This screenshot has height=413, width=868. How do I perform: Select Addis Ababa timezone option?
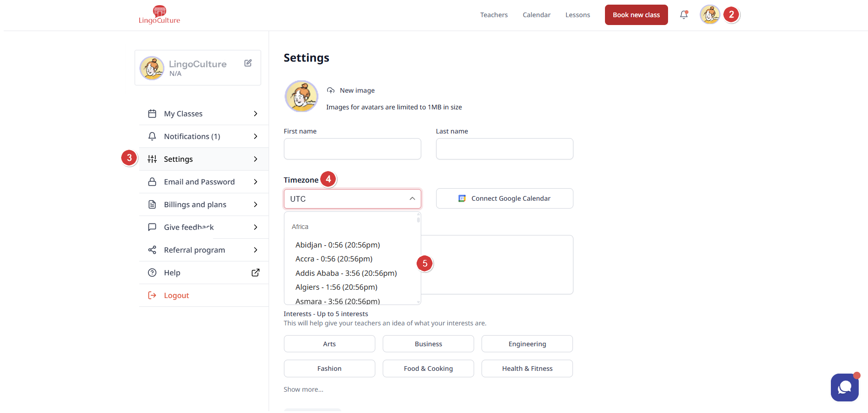[346, 273]
